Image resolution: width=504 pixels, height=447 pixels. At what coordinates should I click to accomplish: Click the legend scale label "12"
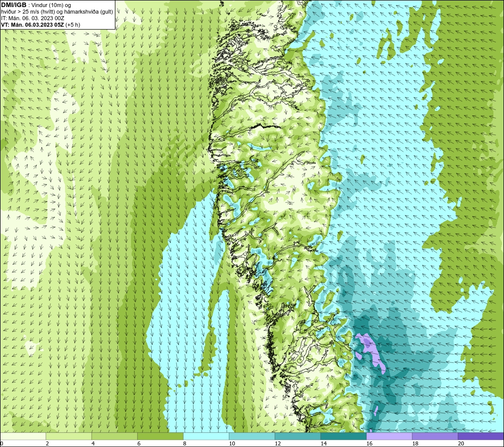point(278,443)
